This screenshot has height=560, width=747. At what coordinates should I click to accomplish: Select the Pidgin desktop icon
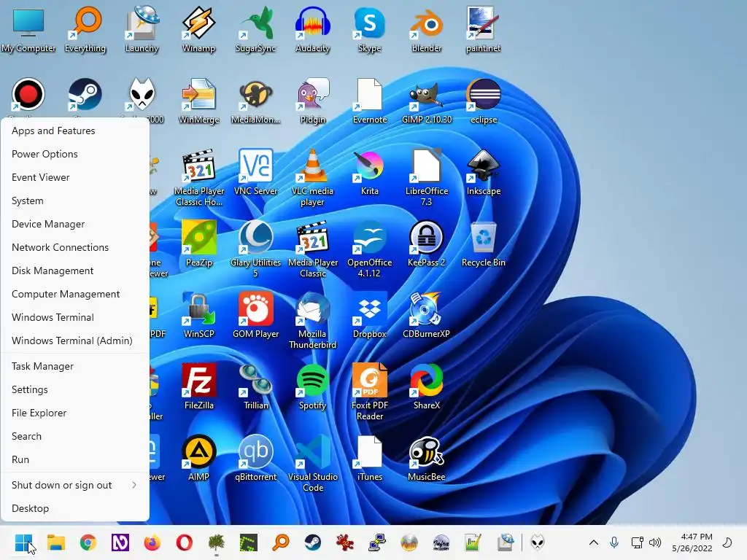pyautogui.click(x=312, y=101)
